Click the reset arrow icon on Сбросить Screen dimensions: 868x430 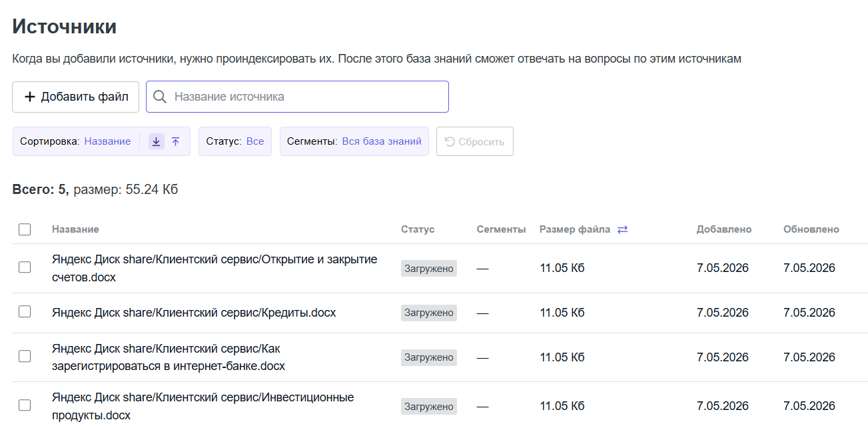click(x=450, y=141)
